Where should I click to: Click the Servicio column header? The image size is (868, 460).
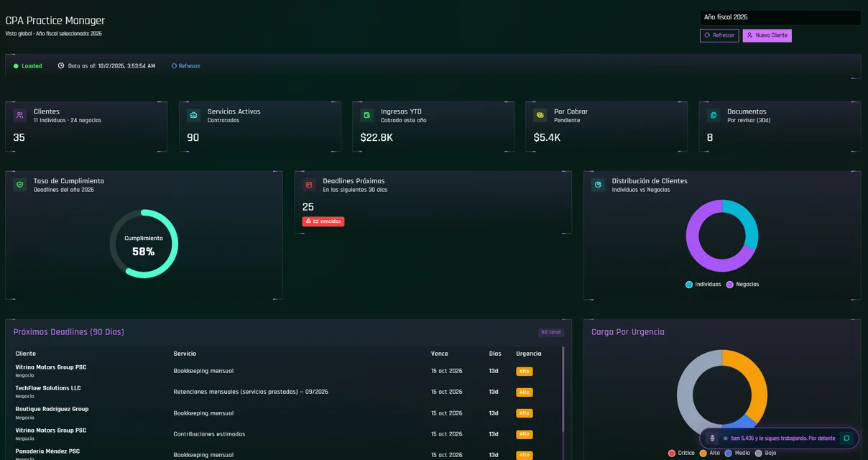tap(185, 354)
